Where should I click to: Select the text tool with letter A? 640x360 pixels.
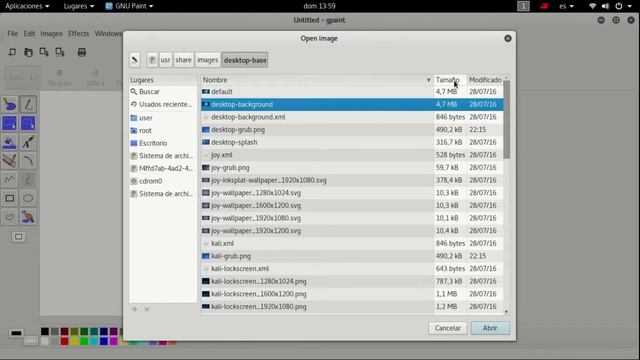pos(28,142)
